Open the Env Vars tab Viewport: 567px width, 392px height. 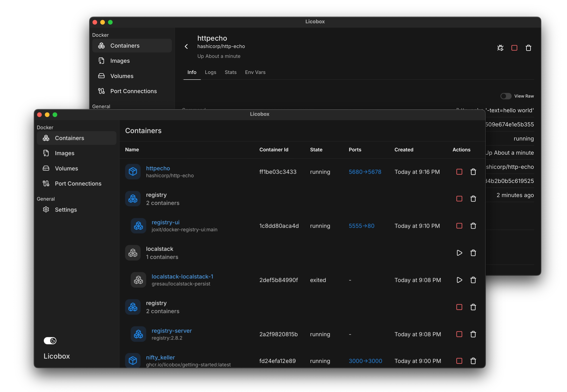255,72
